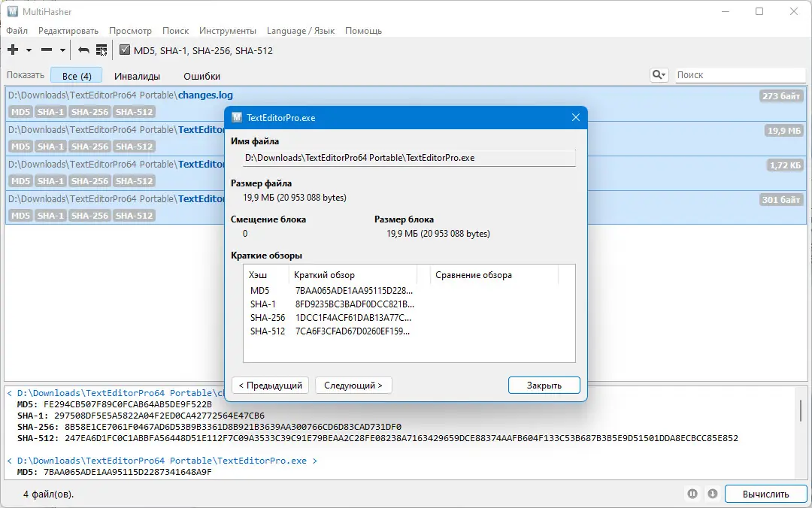The image size is (812, 508).
Task: Click the magnifier search options icon
Action: [659, 74]
